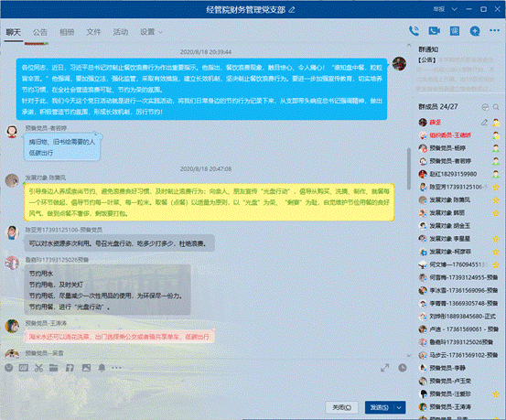Screen dimensions: 506x420
Task: Expand the title bar 举报 dropdown chevron
Action: point(455,9)
